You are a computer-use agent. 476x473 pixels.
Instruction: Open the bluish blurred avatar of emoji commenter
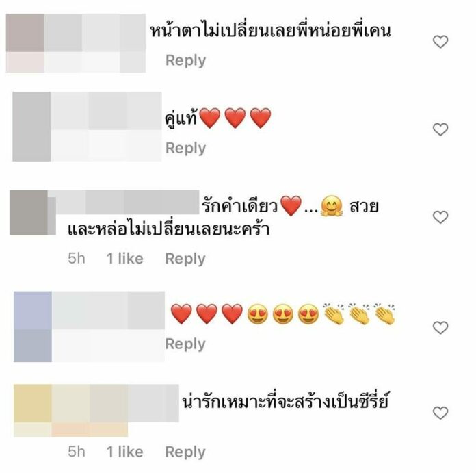point(33,327)
